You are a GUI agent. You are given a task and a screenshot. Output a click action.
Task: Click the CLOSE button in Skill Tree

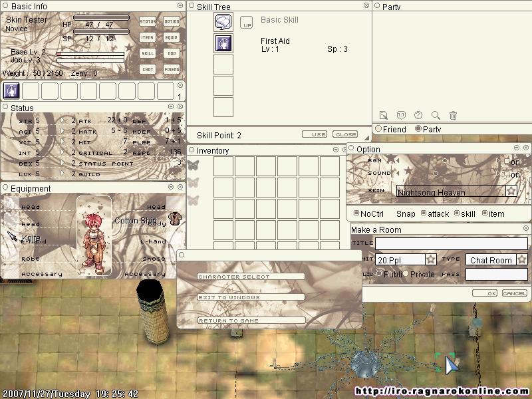coord(345,134)
